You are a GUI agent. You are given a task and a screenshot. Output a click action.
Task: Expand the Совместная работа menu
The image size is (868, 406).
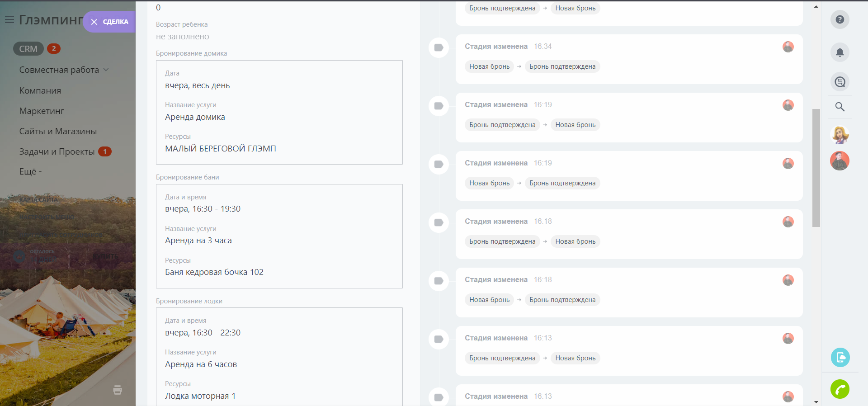click(x=64, y=70)
